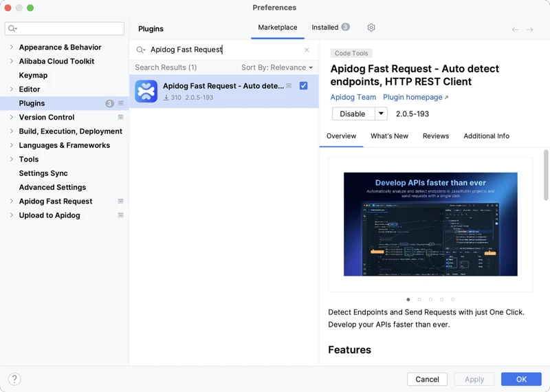The width and height of the screenshot is (550, 392).
Task: Expand the Version Control node
Action: pyautogui.click(x=11, y=117)
